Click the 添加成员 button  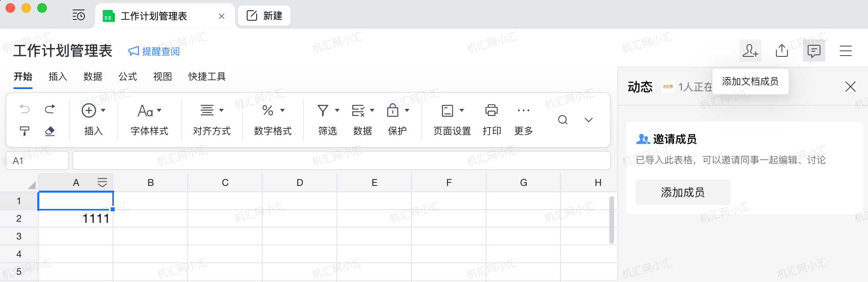pos(683,193)
